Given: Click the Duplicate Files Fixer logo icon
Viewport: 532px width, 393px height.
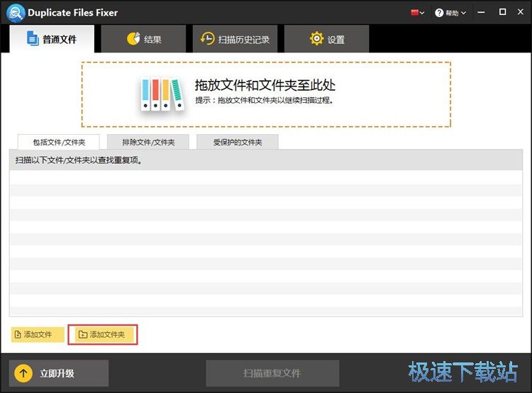Looking at the screenshot, I should click(x=16, y=13).
